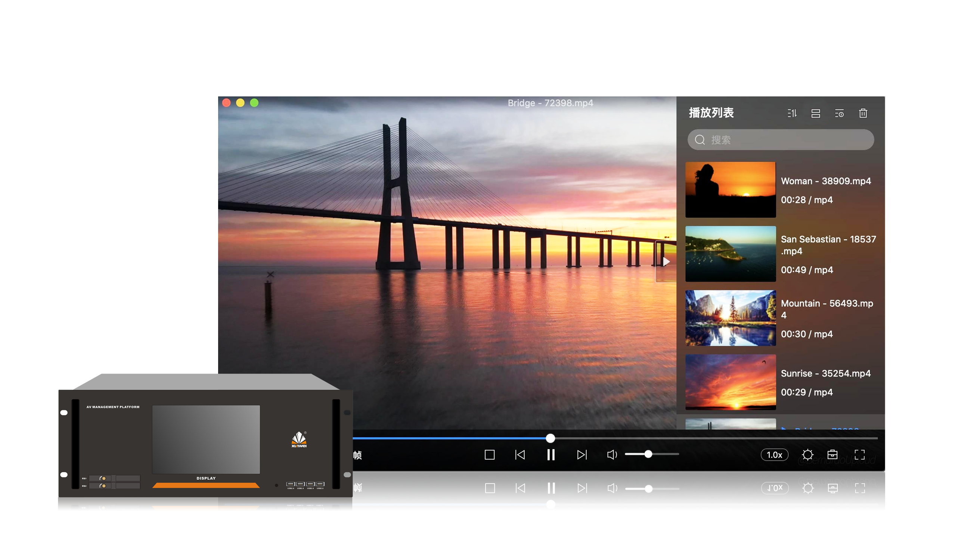Pause playback with the upper pause button

pos(551,454)
